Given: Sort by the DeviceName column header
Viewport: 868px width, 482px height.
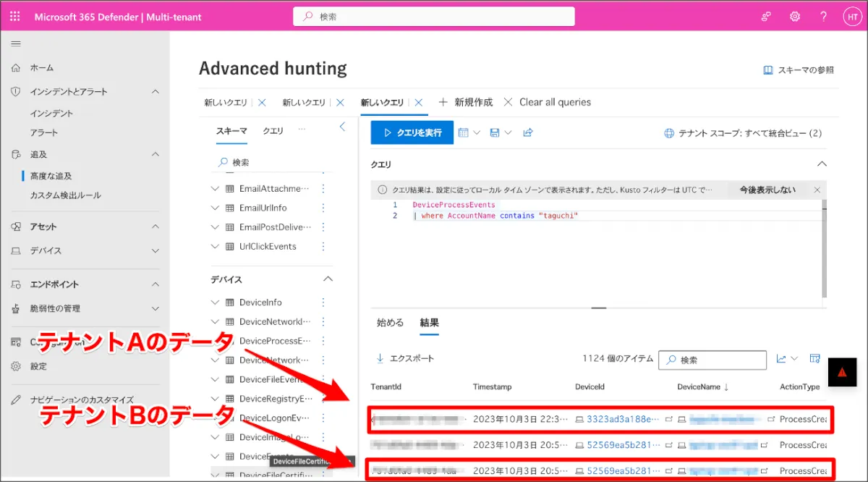Looking at the screenshot, I should pos(699,387).
